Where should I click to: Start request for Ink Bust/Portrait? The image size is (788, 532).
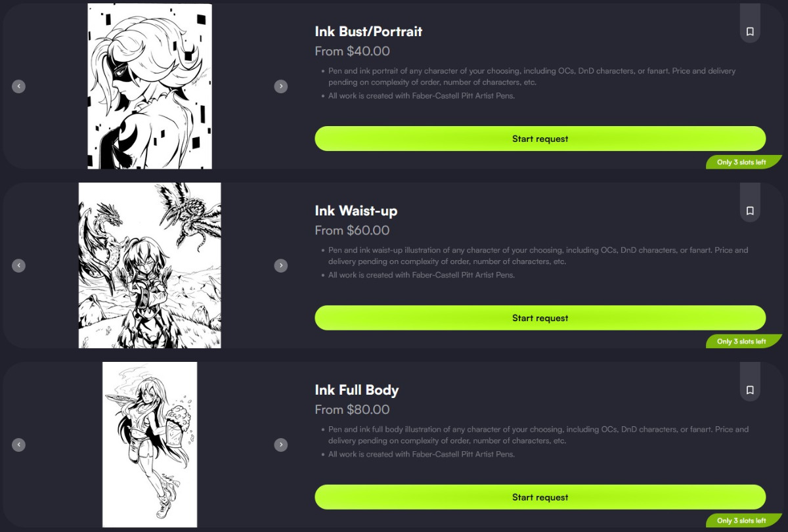tap(540, 139)
